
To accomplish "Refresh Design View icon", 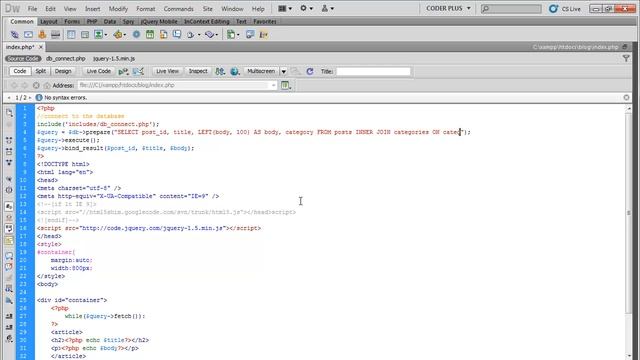I will [310, 71].
